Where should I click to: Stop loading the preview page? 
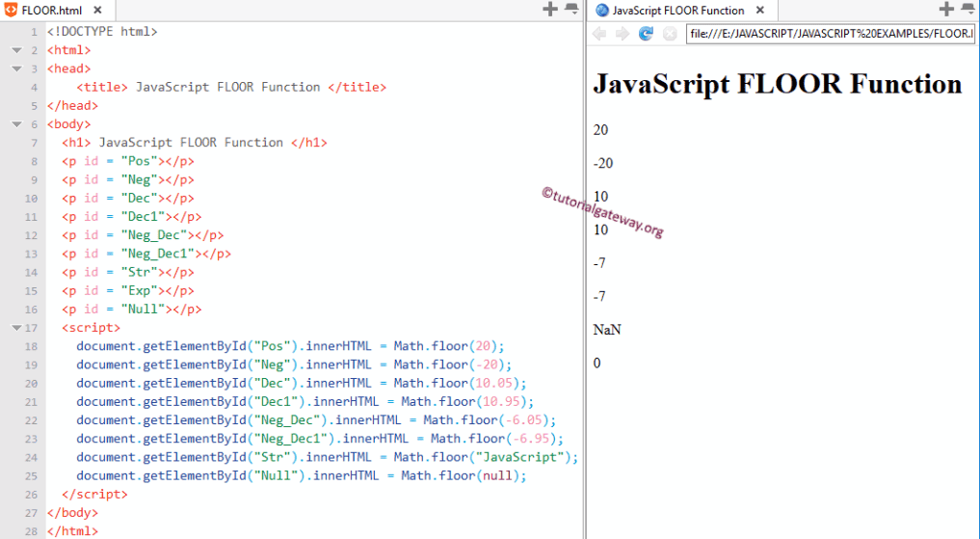(x=670, y=34)
